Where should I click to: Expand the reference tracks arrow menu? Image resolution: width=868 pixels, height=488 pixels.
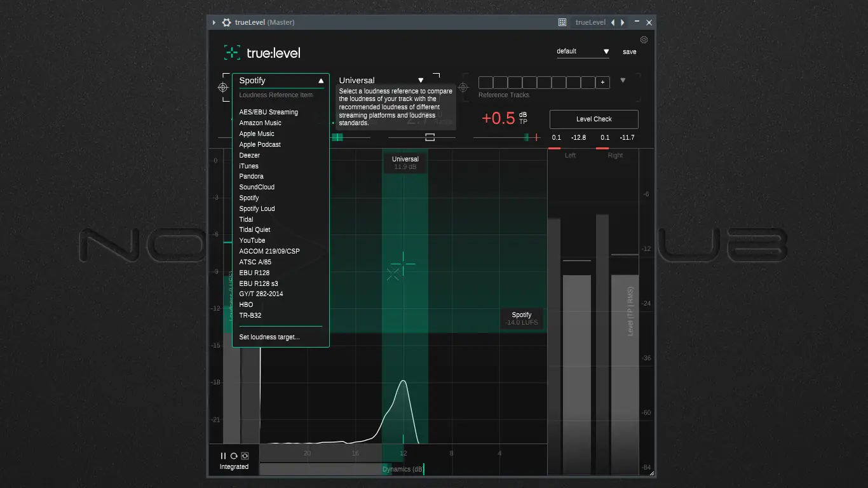coord(623,81)
